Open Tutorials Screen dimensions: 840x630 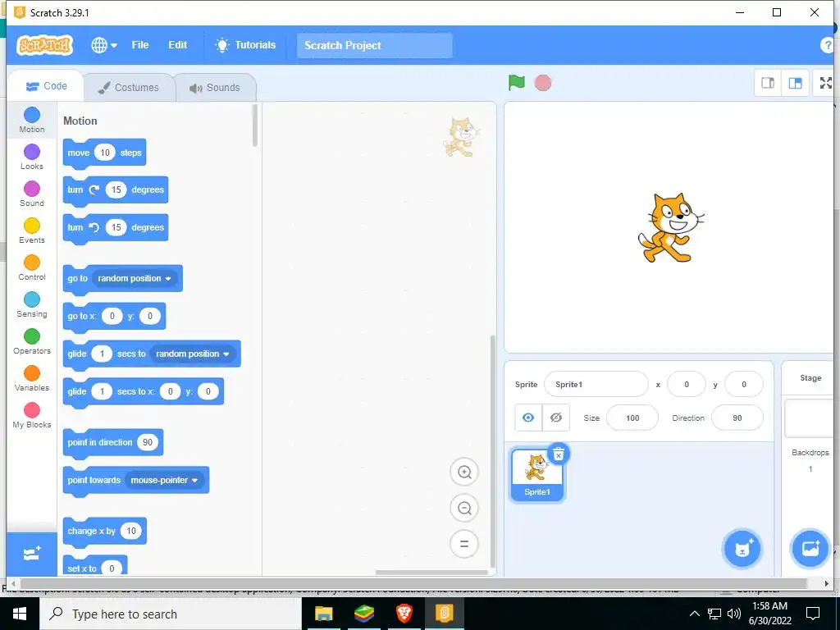coord(245,45)
